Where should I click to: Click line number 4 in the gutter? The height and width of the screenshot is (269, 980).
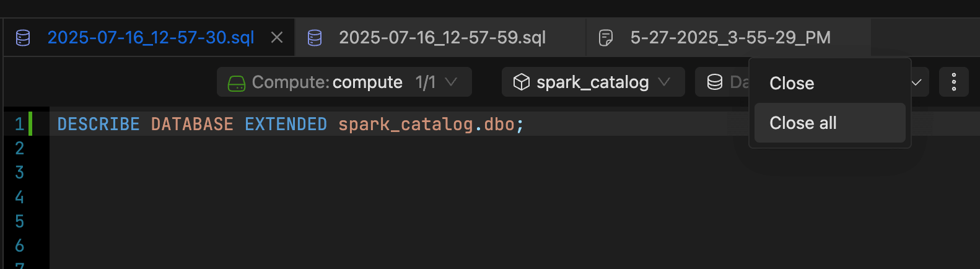click(19, 197)
